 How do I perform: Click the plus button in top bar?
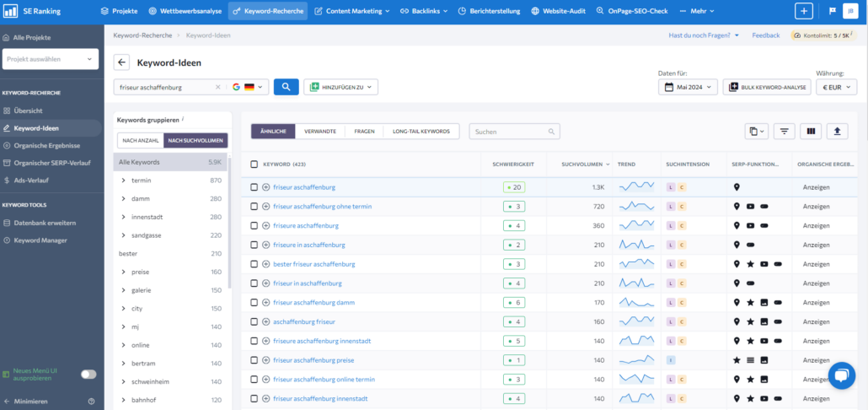click(804, 11)
